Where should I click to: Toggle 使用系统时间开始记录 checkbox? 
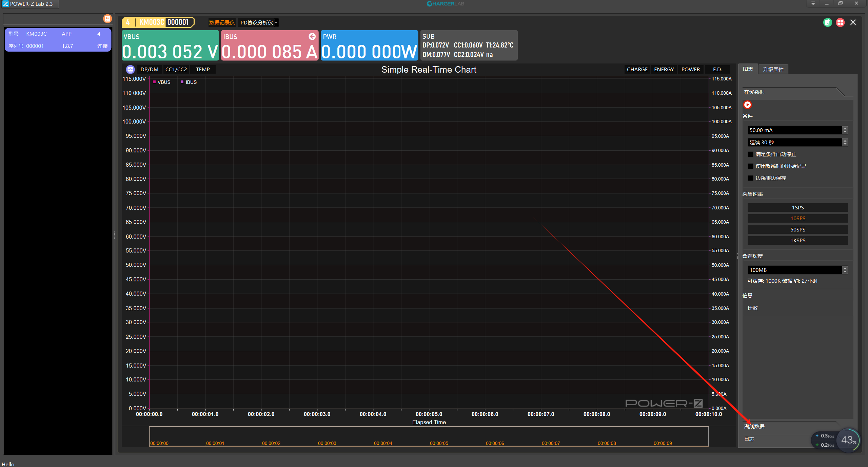pos(751,166)
